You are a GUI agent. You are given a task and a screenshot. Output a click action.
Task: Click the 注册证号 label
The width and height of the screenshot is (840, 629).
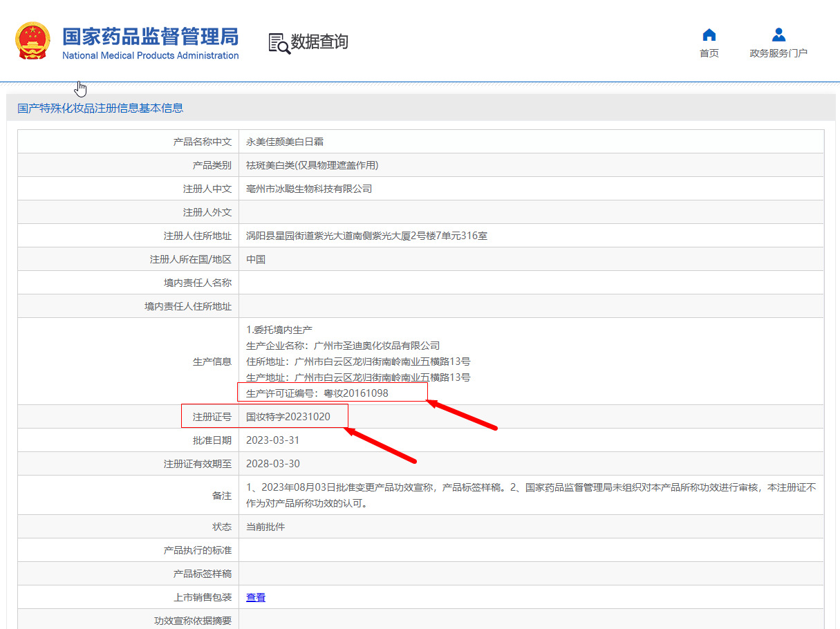[x=212, y=417]
